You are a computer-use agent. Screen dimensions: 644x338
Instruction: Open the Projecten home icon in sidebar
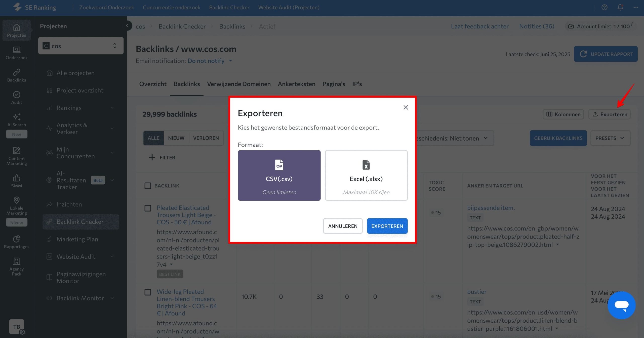[17, 27]
